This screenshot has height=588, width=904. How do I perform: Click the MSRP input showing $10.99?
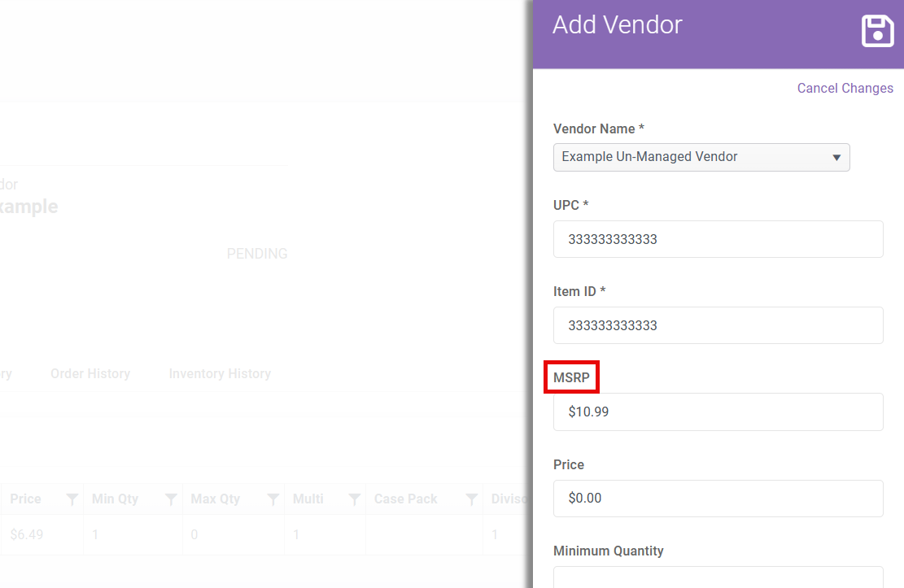pos(718,412)
